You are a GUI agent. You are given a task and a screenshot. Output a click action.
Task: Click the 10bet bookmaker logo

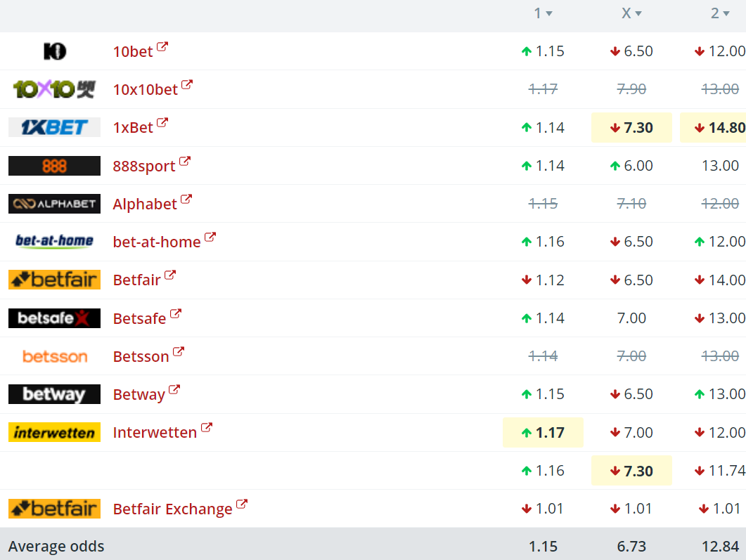[54, 51]
